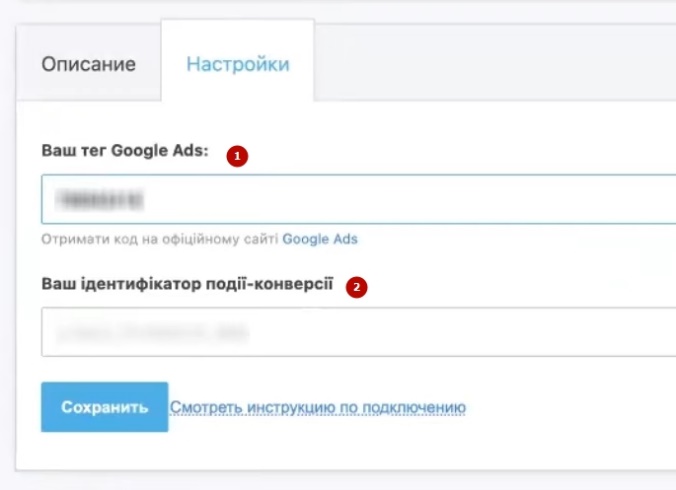Image resolution: width=676 pixels, height=490 pixels.
Task: Click the red number 2 marker badge
Action: [x=355, y=288]
